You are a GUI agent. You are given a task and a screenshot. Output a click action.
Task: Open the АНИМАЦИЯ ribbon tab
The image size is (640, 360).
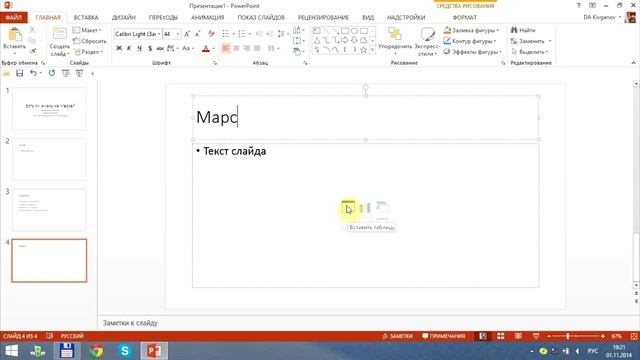(x=208, y=18)
